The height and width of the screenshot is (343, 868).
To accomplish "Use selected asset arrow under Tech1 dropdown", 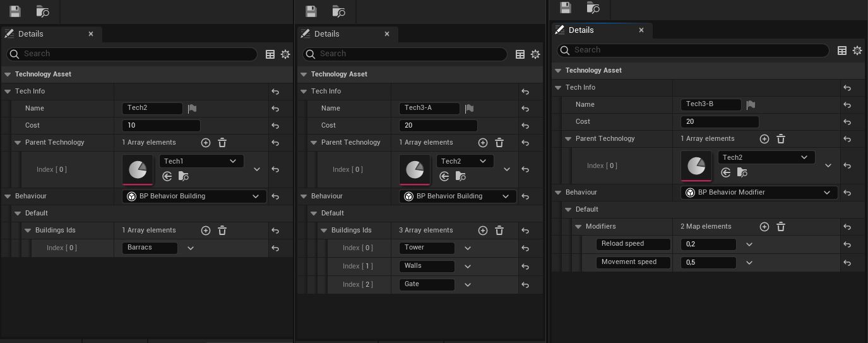I will pyautogui.click(x=167, y=176).
